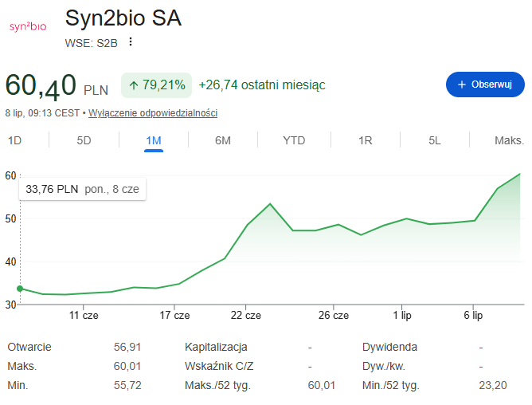The image size is (532, 405).
Task: Click the Kapitalizacja label
Action: (x=216, y=347)
